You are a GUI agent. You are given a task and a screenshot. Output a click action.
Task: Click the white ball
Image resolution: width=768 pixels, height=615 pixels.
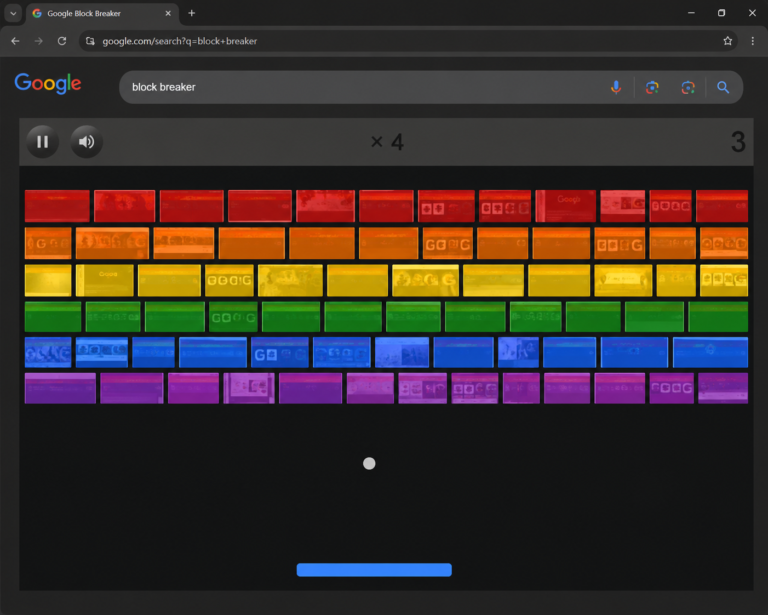tap(369, 463)
